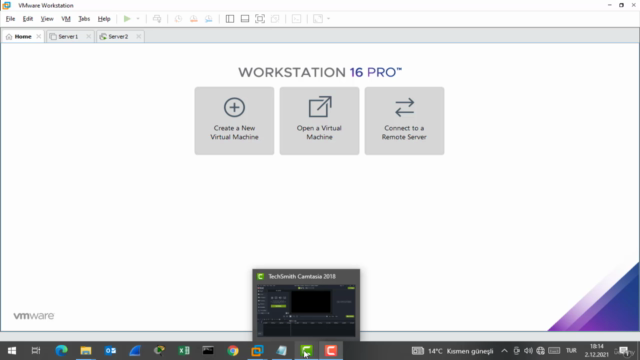Enter full screen mode icon

pyautogui.click(x=260, y=19)
